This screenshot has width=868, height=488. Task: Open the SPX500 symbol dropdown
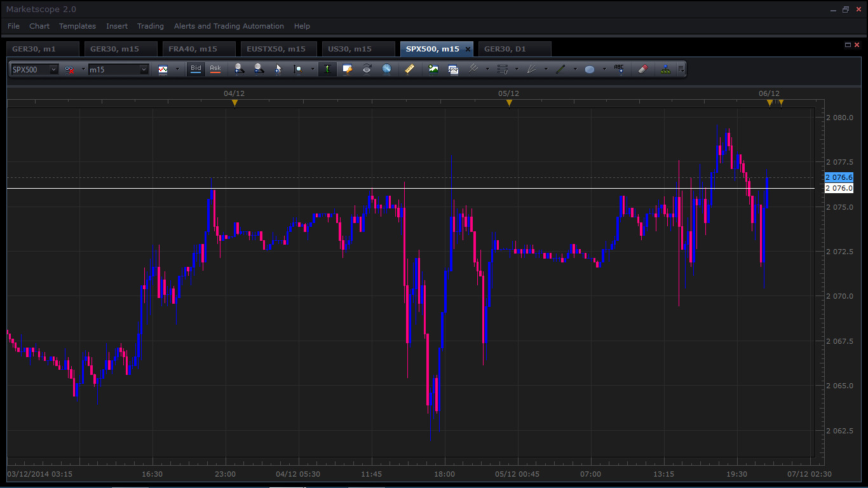click(53, 69)
